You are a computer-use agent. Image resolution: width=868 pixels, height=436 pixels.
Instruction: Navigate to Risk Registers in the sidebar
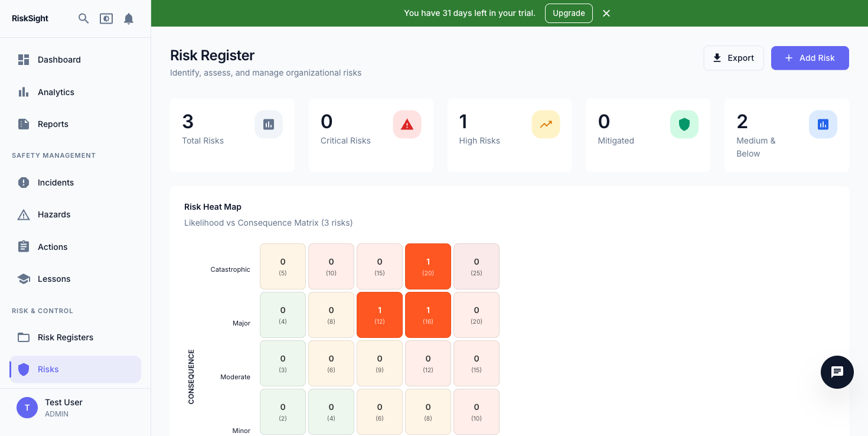[x=65, y=337]
